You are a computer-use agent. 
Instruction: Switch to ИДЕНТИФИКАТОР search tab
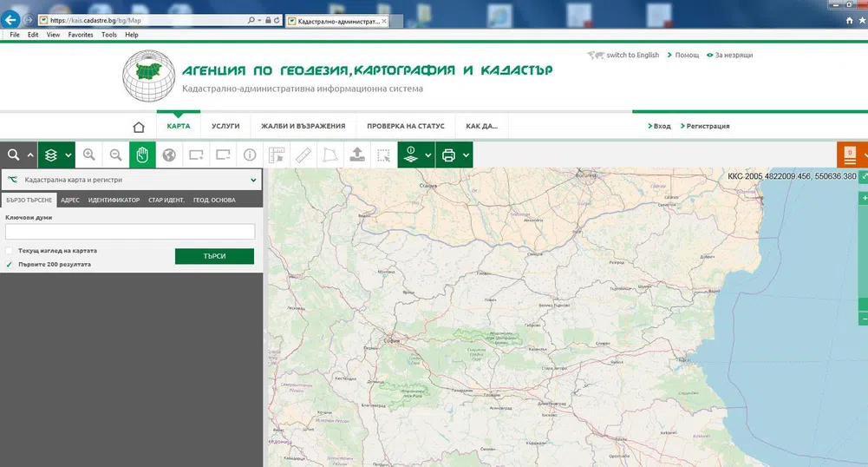coord(114,200)
